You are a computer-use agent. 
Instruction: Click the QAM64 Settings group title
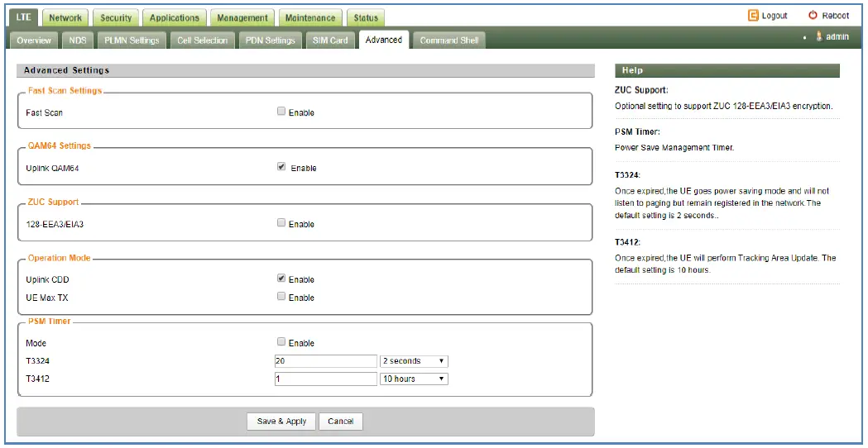[60, 146]
